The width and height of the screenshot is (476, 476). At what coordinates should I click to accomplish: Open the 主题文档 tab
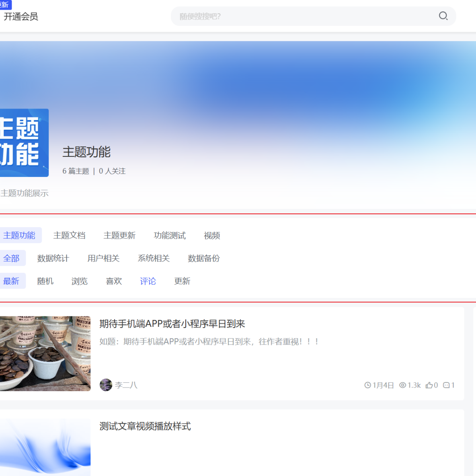(70, 236)
